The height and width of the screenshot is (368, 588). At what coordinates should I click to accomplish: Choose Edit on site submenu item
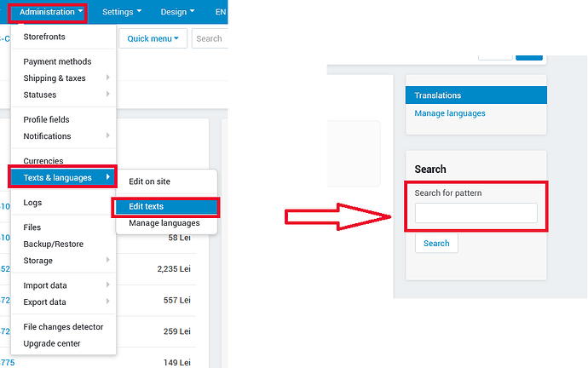tap(150, 181)
